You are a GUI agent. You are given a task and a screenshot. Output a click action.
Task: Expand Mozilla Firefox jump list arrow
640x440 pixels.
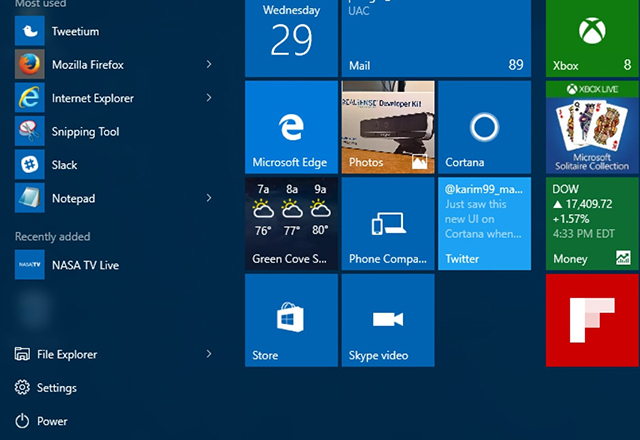[209, 64]
